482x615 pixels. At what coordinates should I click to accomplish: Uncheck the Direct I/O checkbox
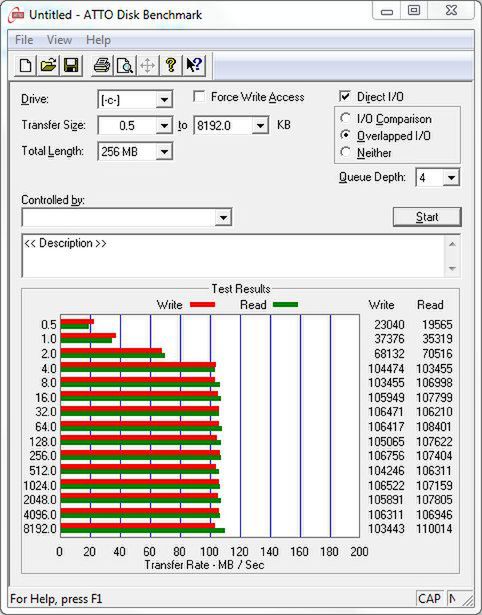coord(345,96)
